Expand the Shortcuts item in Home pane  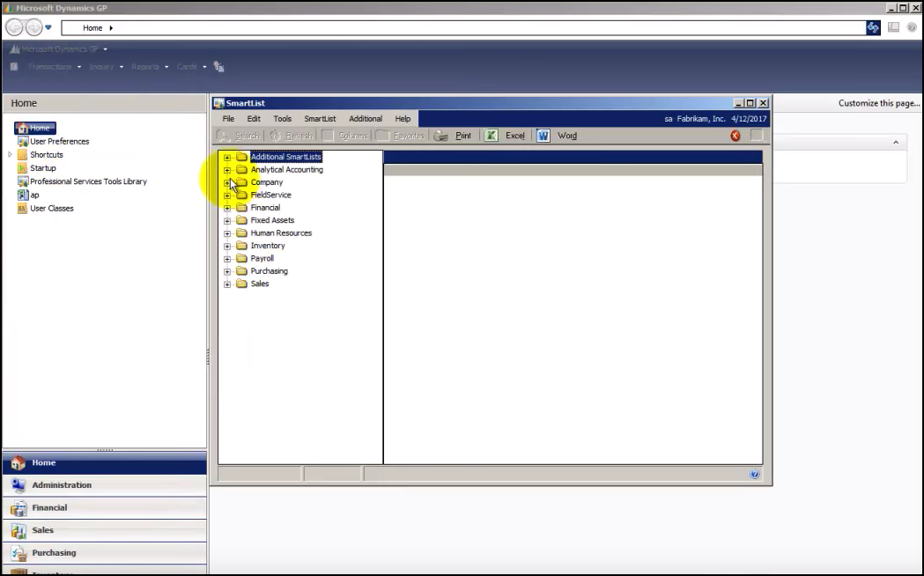coord(10,154)
